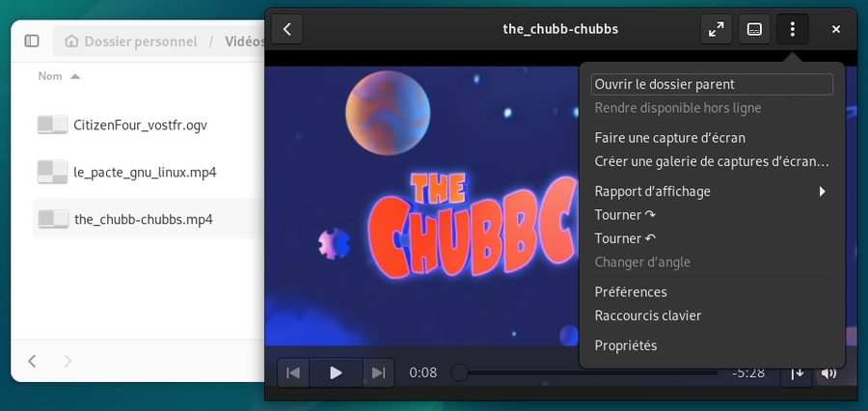This screenshot has width=868, height=411.
Task: Choose Faire une capture d'écran
Action: point(712,138)
